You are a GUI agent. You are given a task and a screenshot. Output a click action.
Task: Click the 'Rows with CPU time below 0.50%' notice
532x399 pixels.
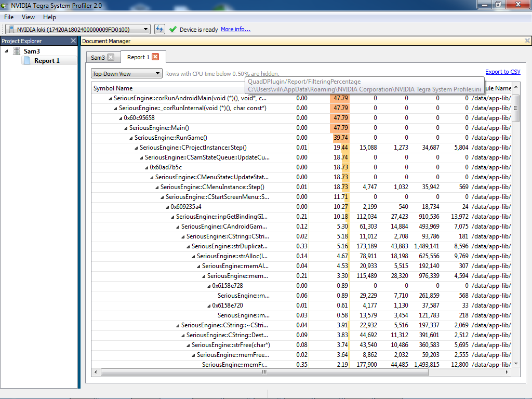pos(222,74)
